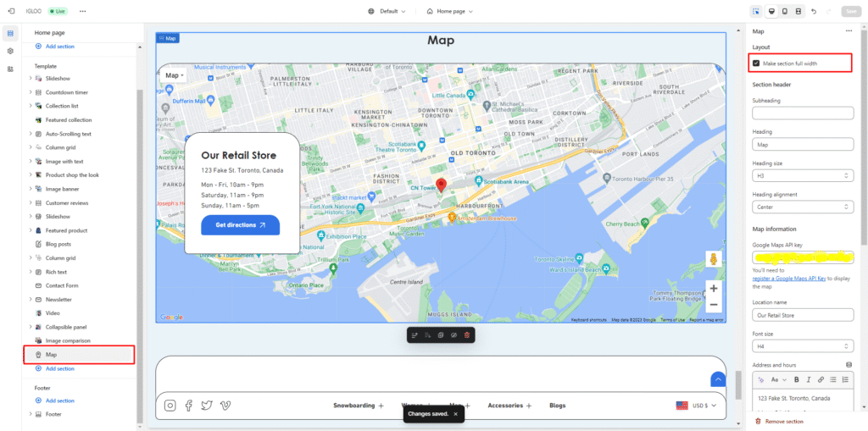Click the blue scroll-to-top arrow button
Viewport: 868px width, 431px height.
click(718, 380)
